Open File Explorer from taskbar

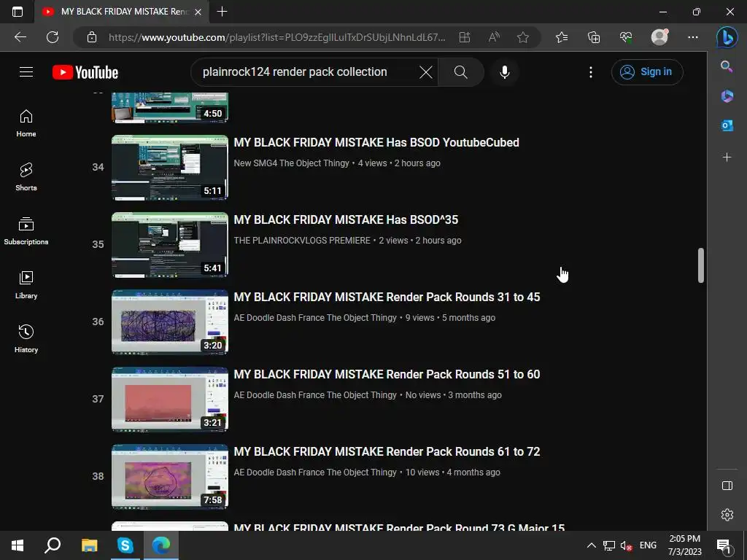click(89, 545)
